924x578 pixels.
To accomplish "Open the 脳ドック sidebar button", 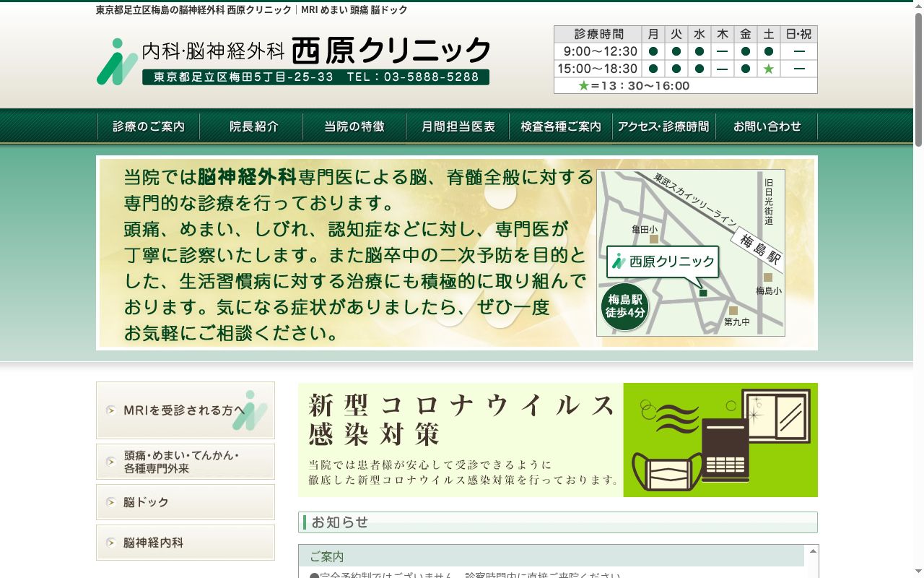I will [x=186, y=502].
